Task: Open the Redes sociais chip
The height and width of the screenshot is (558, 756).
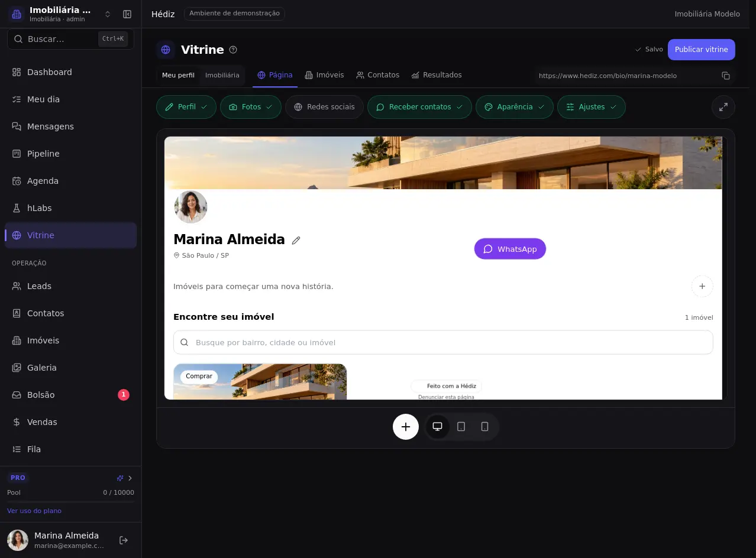Action: coord(324,107)
